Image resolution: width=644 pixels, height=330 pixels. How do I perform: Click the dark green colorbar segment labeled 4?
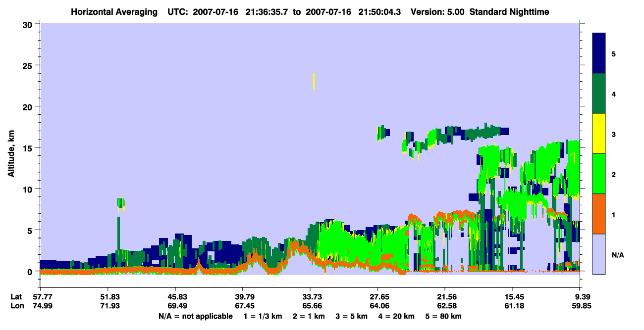pos(599,94)
